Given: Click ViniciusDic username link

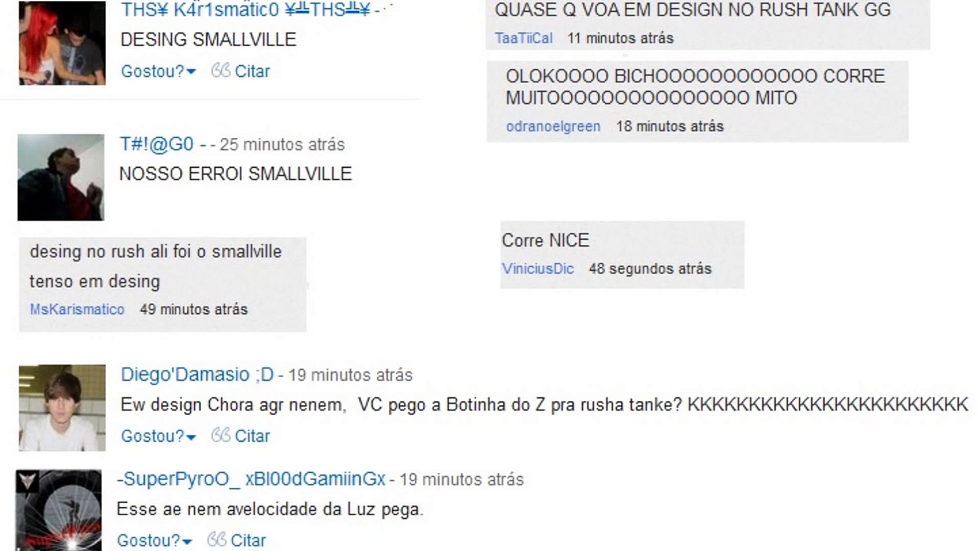Looking at the screenshot, I should pyautogui.click(x=538, y=268).
